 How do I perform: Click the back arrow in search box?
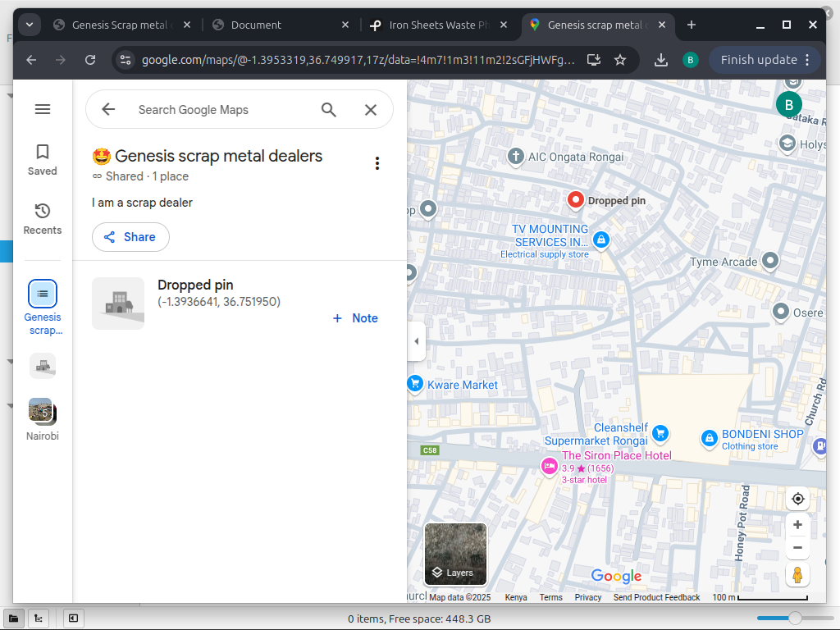coord(108,110)
